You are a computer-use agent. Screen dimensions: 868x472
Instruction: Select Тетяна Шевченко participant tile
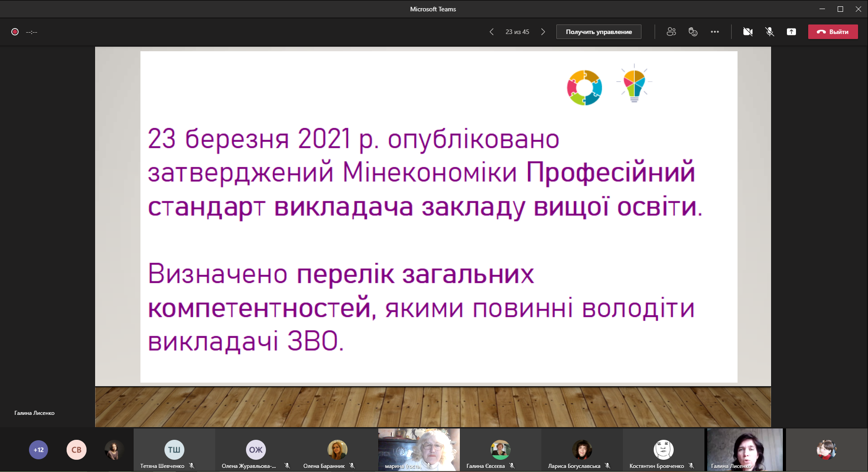coord(174,450)
